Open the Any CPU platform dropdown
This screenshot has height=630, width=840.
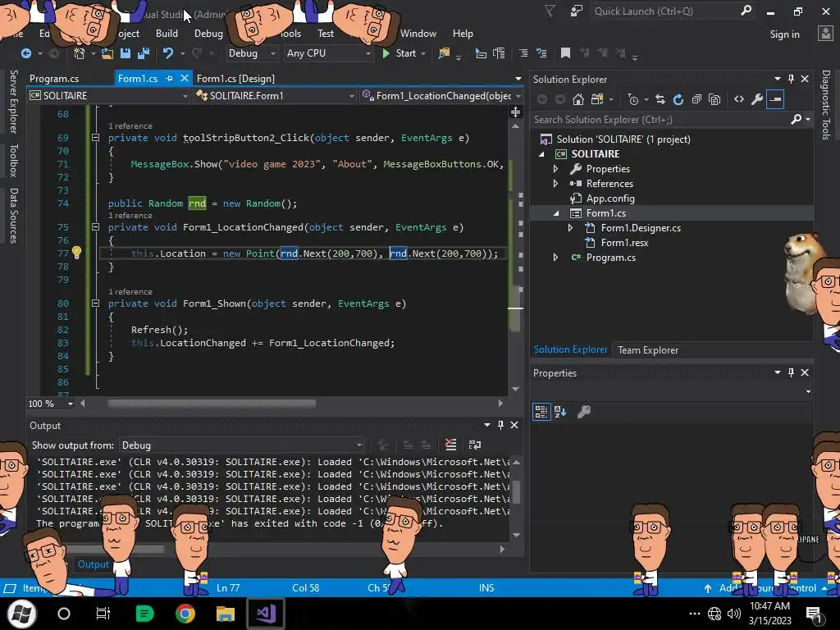328,53
